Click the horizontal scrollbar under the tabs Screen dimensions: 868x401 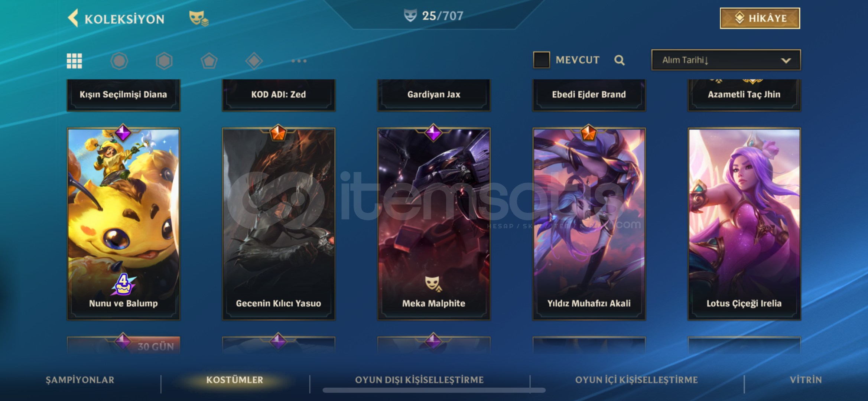click(434, 390)
